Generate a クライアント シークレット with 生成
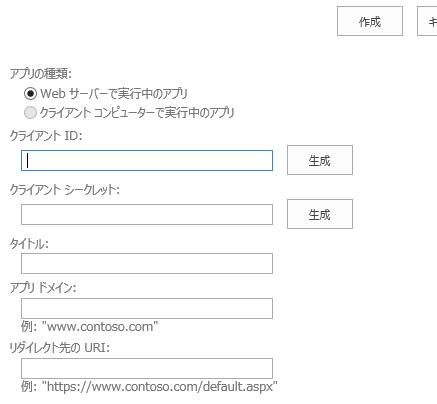 pos(320,214)
